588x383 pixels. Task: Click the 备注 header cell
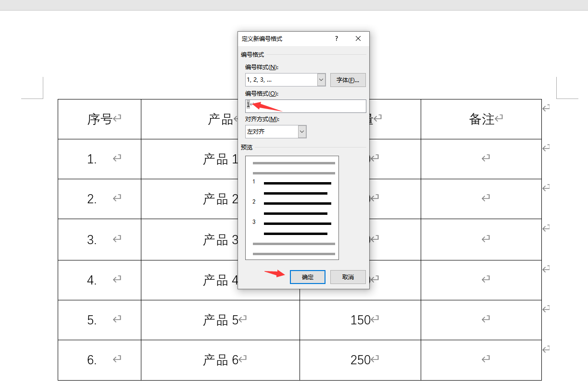[x=481, y=119]
